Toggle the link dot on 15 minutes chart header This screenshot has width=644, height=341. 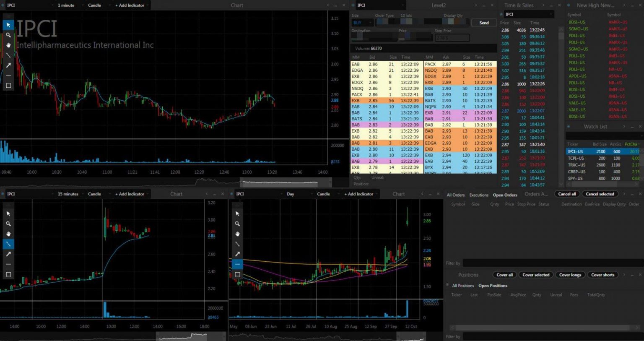3,194
